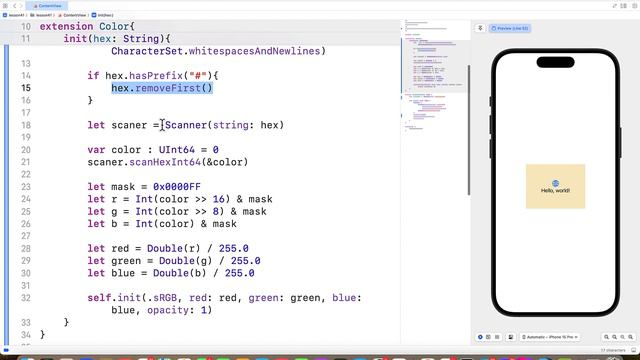Screen dimensions: 640x360
Task: Click '0x0000FF' mask value
Action: tap(177, 187)
